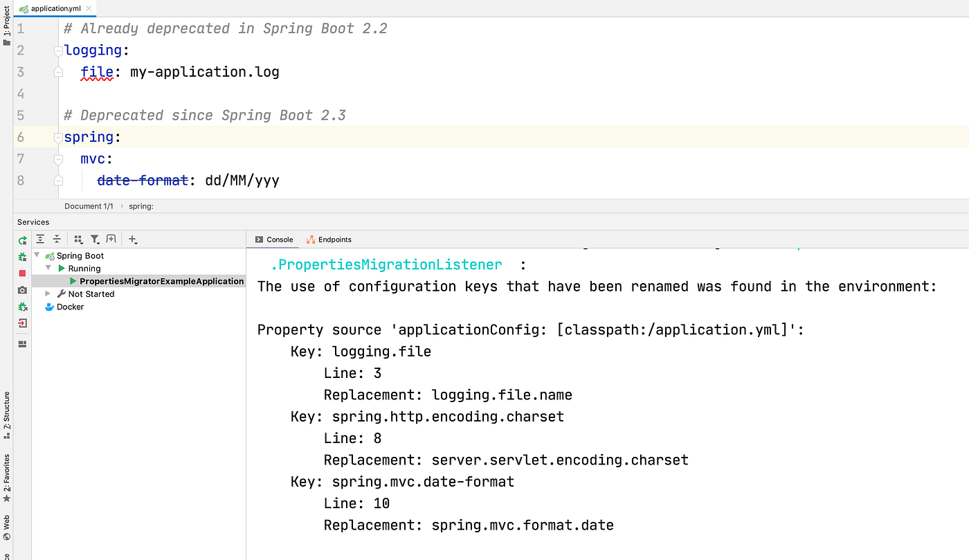Click line number 3 in the gutter
Viewport: 969px width, 560px height.
(21, 72)
